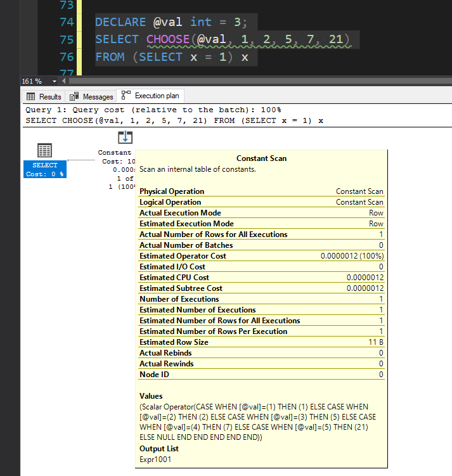The width and height of the screenshot is (452, 476).
Task: Open the Messages tab
Action: 91,96
